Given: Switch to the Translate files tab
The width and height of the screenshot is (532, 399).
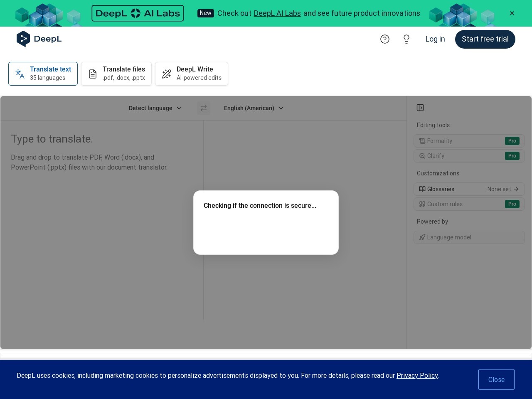Looking at the screenshot, I should 116,74.
